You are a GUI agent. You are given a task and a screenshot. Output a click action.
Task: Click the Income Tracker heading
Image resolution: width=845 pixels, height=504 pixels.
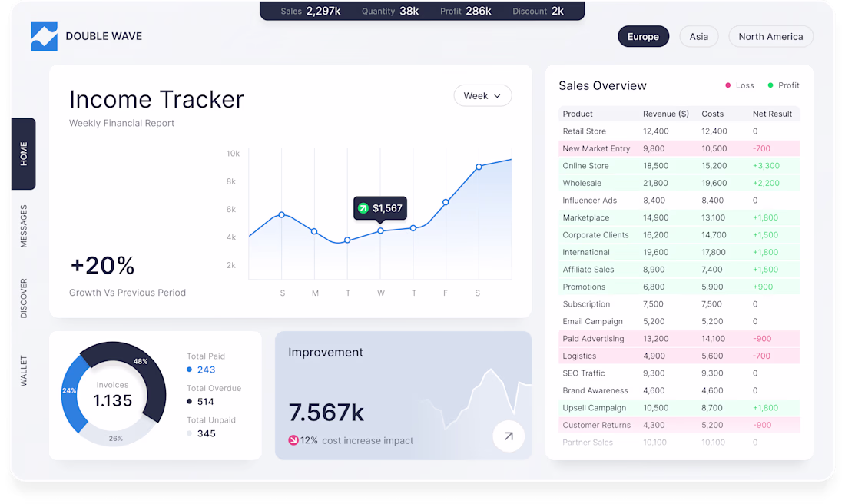tap(156, 99)
